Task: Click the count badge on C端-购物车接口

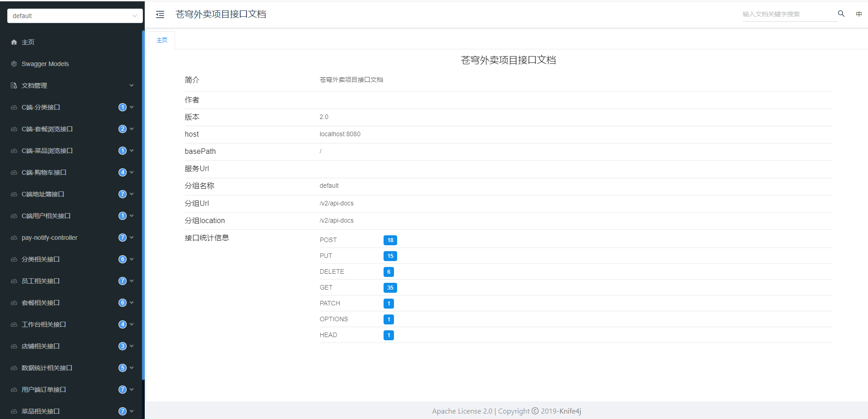Action: click(x=123, y=172)
